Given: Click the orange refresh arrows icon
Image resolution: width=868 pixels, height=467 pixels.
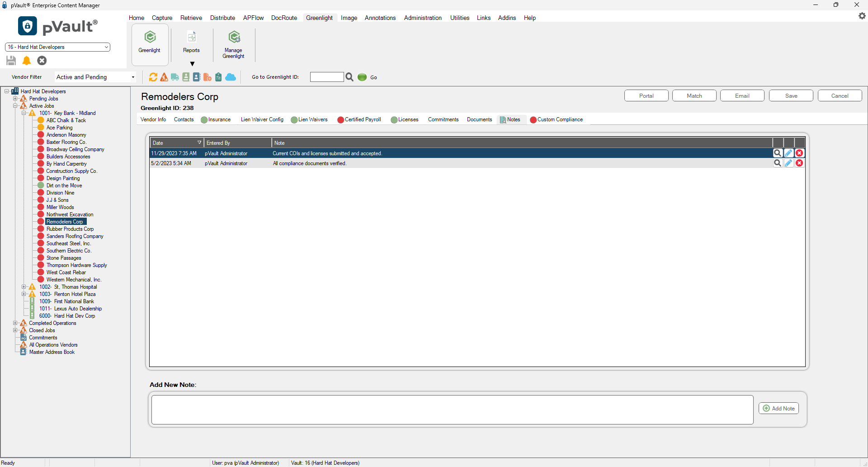Looking at the screenshot, I should pyautogui.click(x=153, y=77).
